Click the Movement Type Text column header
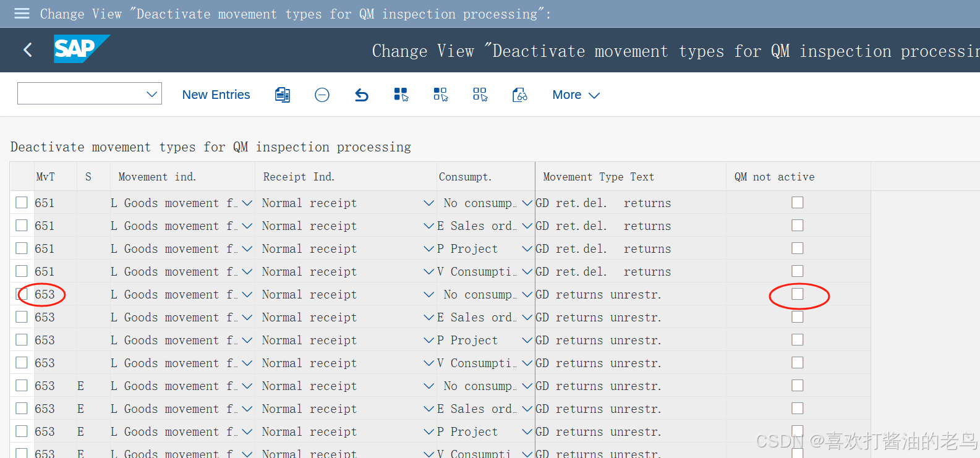The width and height of the screenshot is (980, 458). click(x=631, y=177)
